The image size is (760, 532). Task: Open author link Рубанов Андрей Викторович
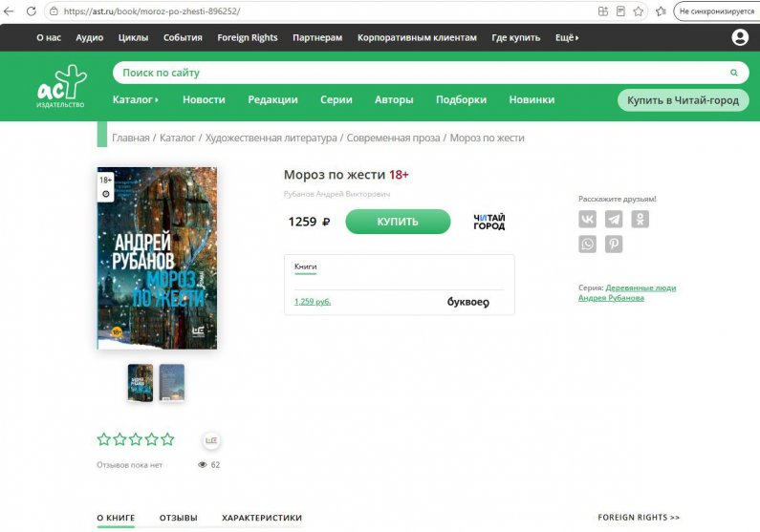pyautogui.click(x=337, y=194)
